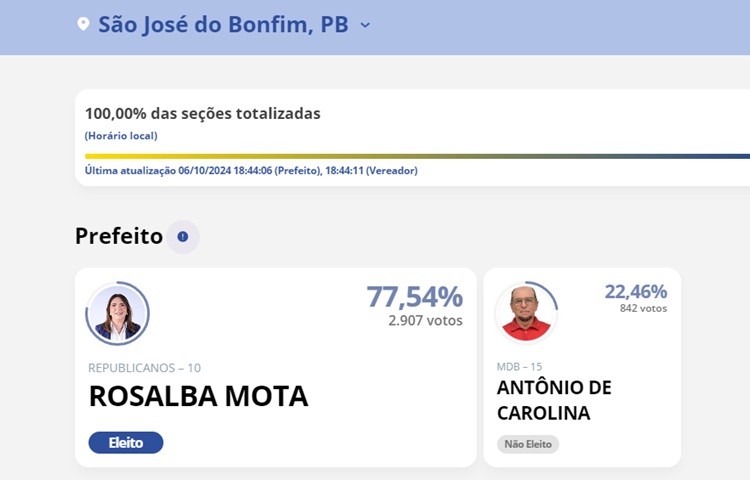
Task: Click the REPUBLICANOS – 10 party label
Action: click(144, 368)
